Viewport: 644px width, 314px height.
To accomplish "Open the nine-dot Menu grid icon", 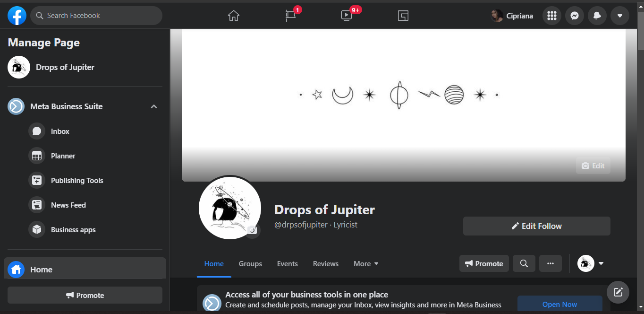I will point(552,16).
